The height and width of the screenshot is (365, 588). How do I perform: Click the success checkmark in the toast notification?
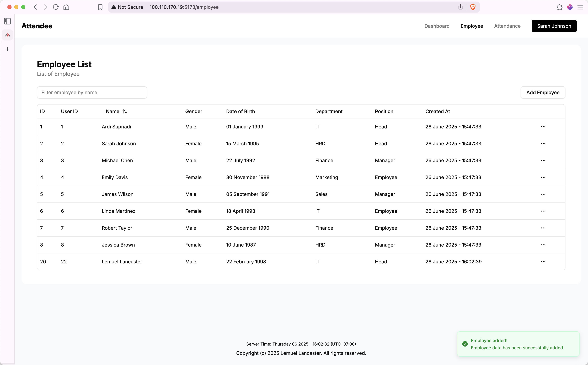pyautogui.click(x=465, y=344)
